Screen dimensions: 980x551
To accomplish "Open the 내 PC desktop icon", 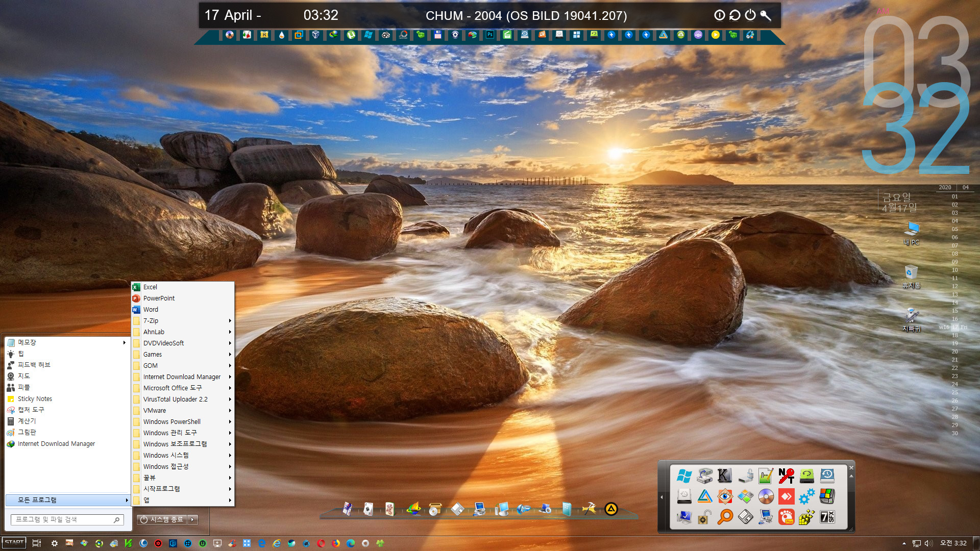I will click(x=911, y=234).
